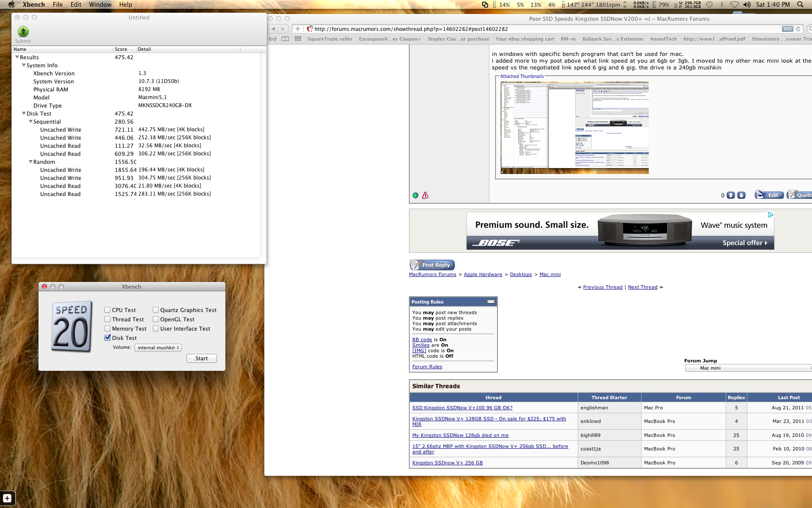This screenshot has width=812, height=508.
Task: Click the green Submit arrow icon
Action: click(x=23, y=32)
